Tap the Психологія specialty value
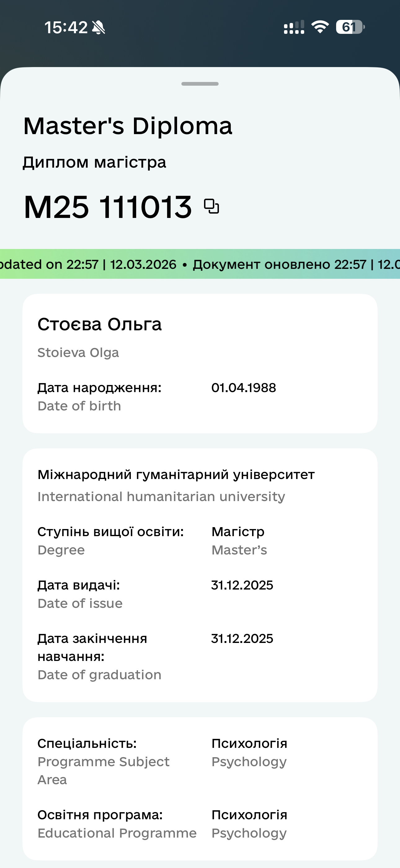 [x=249, y=743]
